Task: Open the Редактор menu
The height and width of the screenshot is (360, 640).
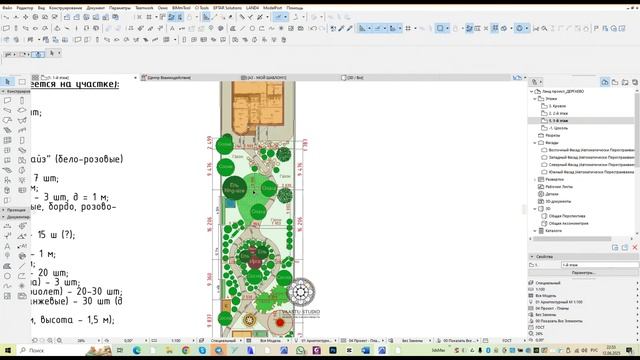Action: click(x=25, y=8)
